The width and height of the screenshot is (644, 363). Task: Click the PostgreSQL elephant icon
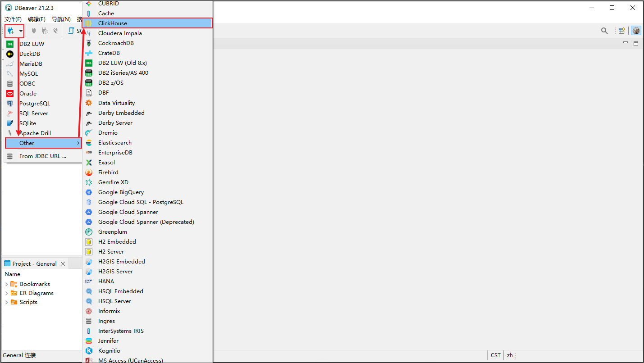tap(10, 103)
